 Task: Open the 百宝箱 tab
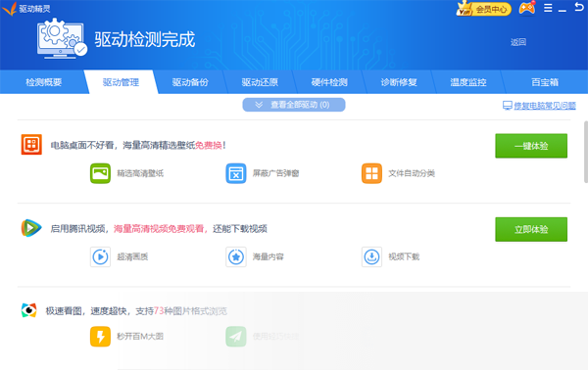coord(545,82)
